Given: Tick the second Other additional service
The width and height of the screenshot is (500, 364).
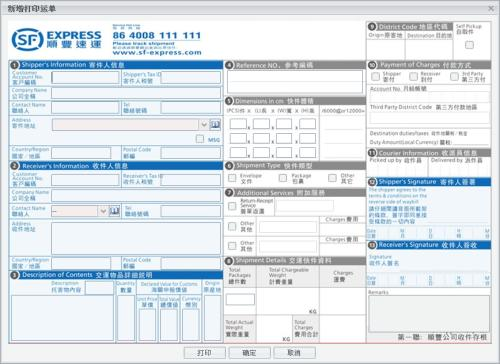Looking at the screenshot, I should point(232,246).
